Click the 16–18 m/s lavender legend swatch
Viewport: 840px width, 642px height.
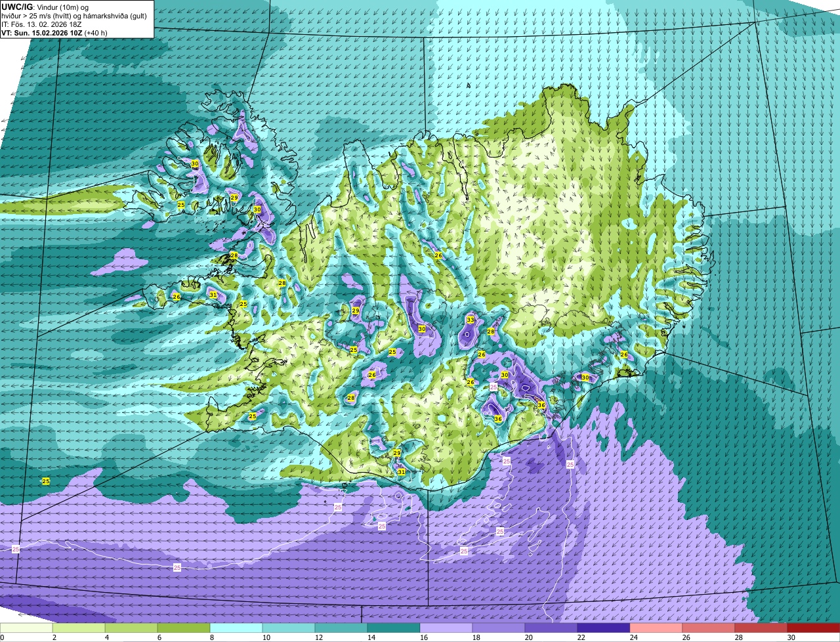coord(446,628)
